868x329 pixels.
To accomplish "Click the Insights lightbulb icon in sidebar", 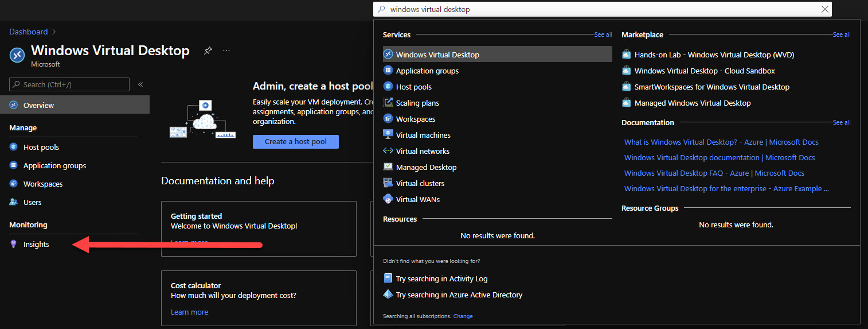I will [14, 244].
